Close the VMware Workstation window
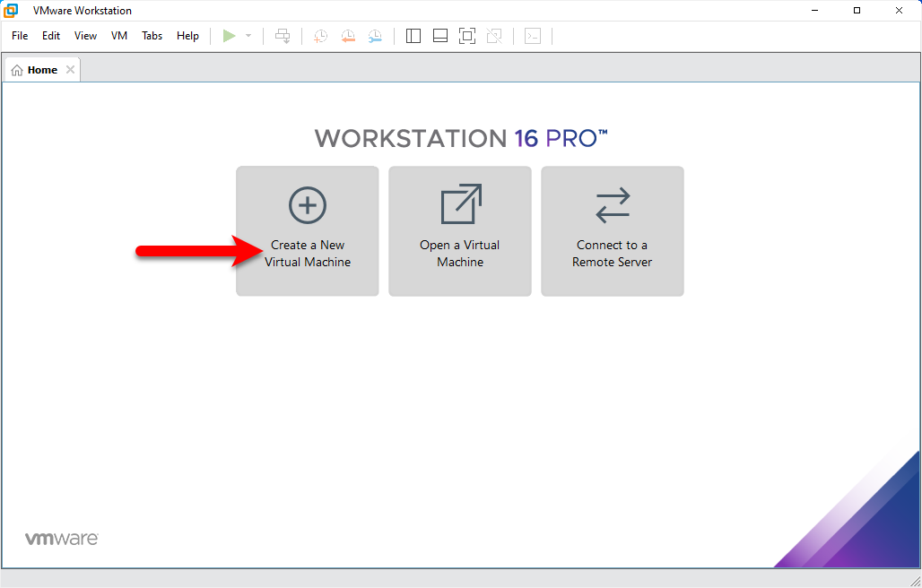Viewport: 922px width, 588px height. pyautogui.click(x=899, y=11)
